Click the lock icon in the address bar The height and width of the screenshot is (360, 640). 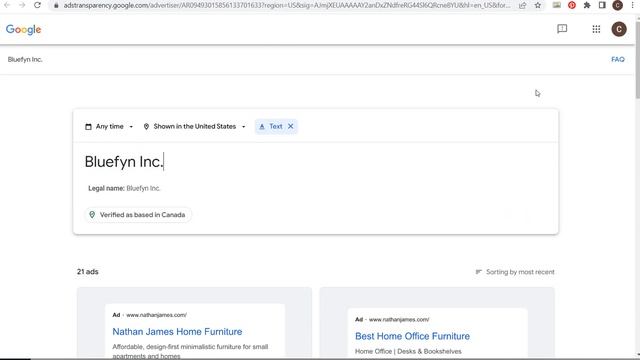point(56,6)
